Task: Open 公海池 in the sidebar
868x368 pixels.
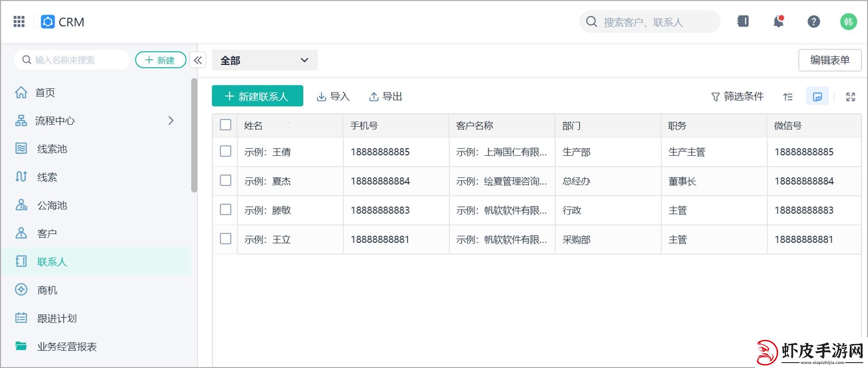Action: point(52,205)
